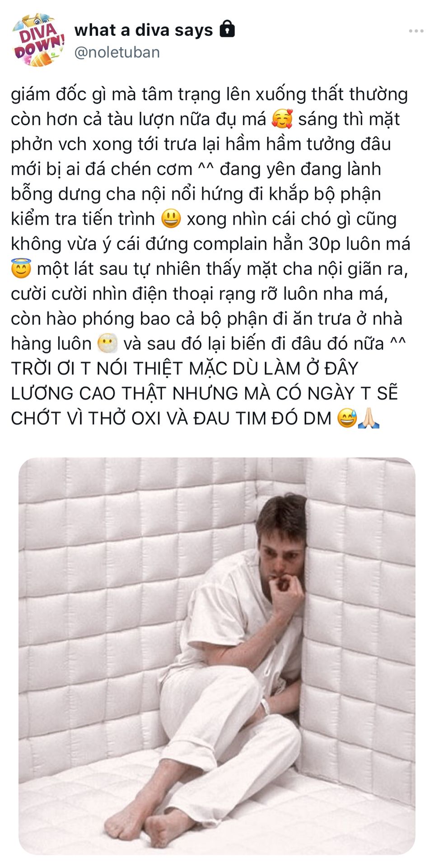The width and height of the screenshot is (434, 868).
Task: Click the padlock icon beside the display name
Action: coord(227,29)
